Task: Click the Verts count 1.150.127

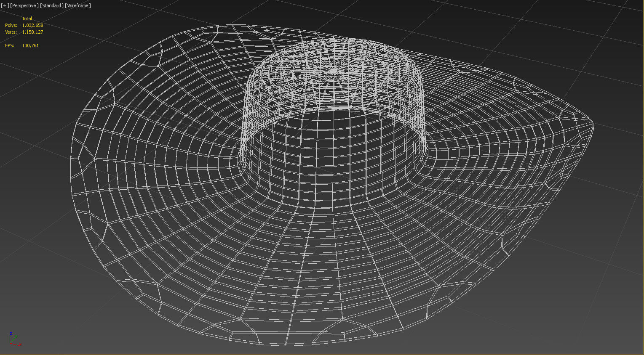Action: click(33, 32)
